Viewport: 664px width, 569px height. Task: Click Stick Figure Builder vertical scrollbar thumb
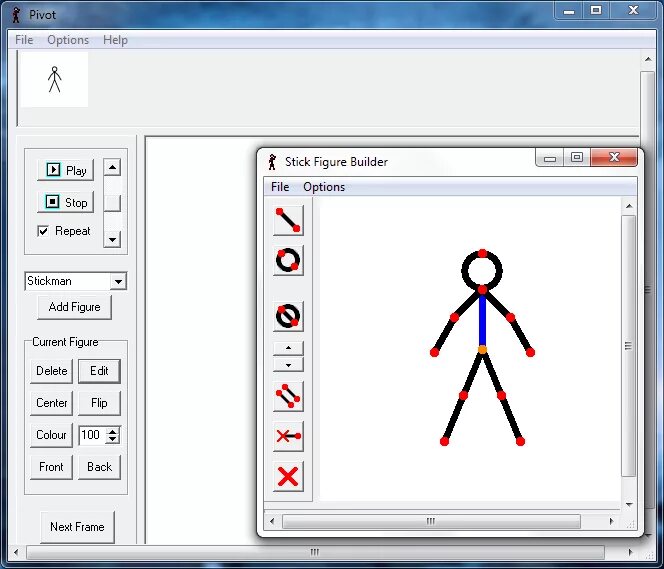629,346
